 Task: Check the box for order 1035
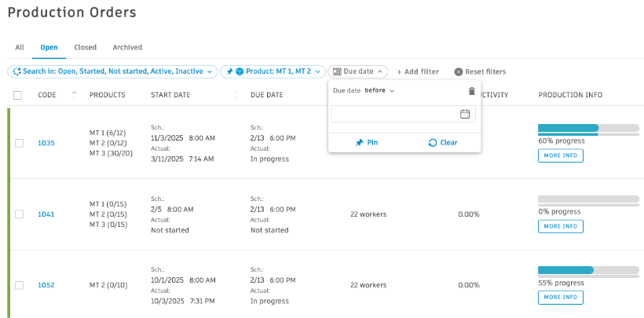[x=19, y=143]
